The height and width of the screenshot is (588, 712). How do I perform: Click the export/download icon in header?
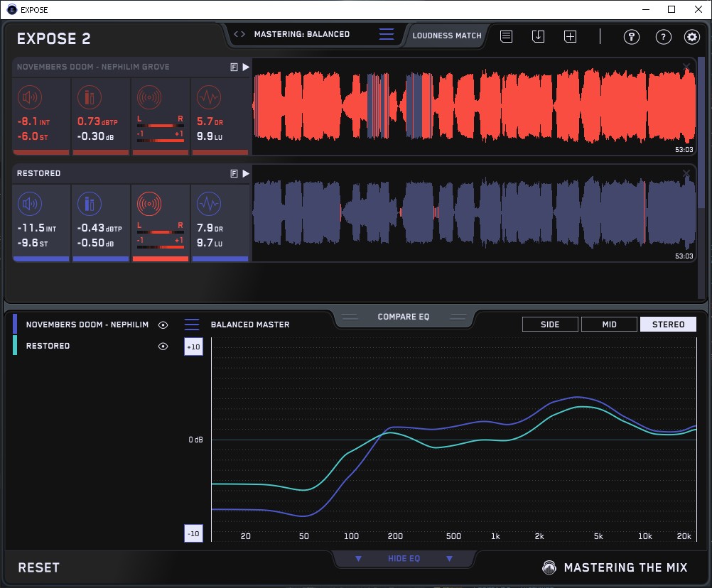click(x=538, y=36)
